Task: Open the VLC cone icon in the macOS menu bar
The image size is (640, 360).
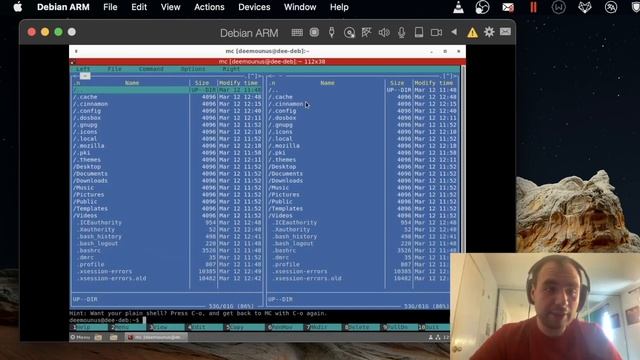Action: [458, 7]
